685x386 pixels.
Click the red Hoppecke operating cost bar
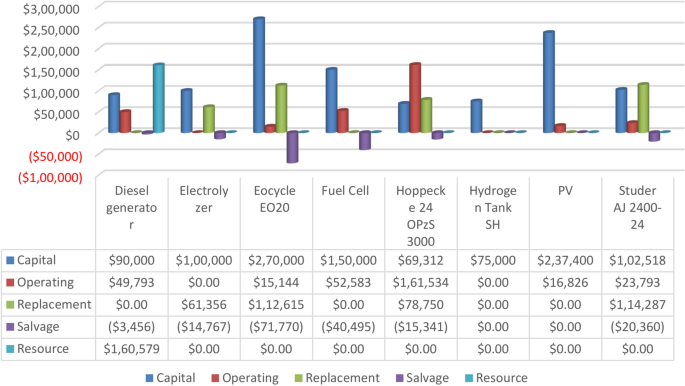[415, 98]
